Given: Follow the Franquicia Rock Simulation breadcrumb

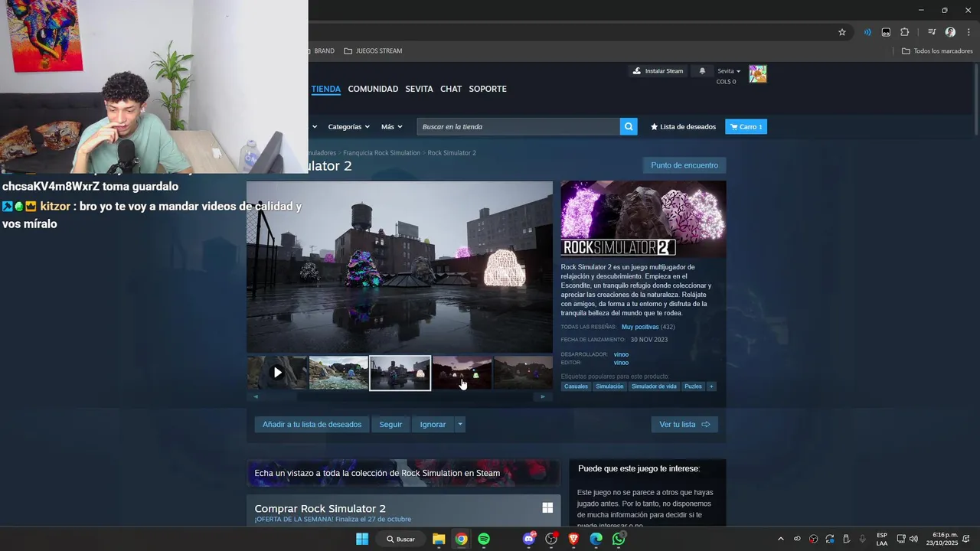Looking at the screenshot, I should click(381, 153).
